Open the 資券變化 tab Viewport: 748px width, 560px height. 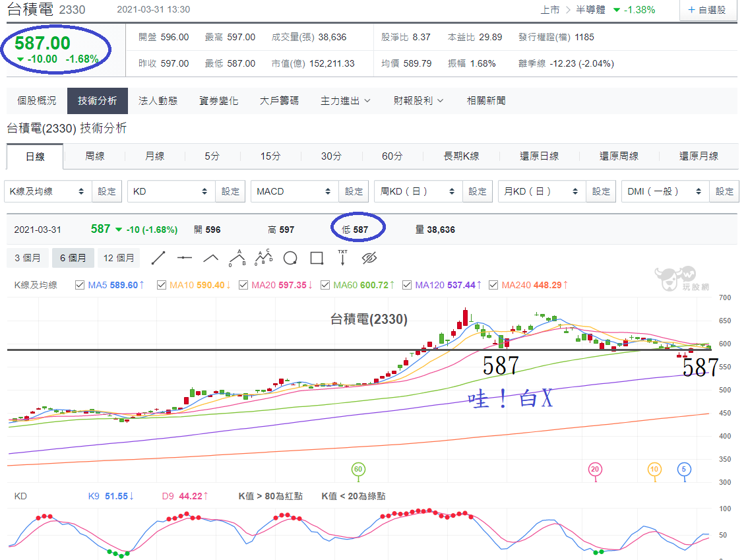pos(218,101)
